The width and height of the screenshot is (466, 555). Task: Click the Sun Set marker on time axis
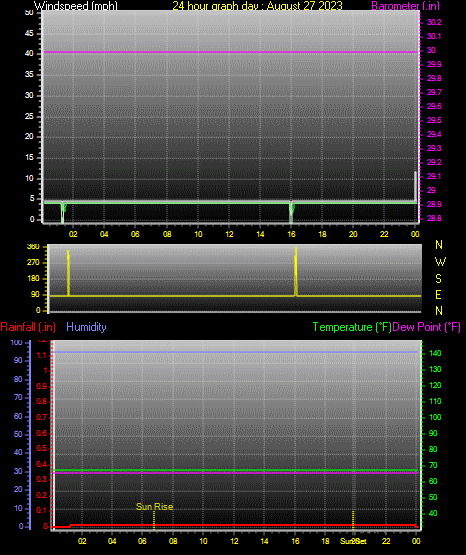tap(353, 541)
